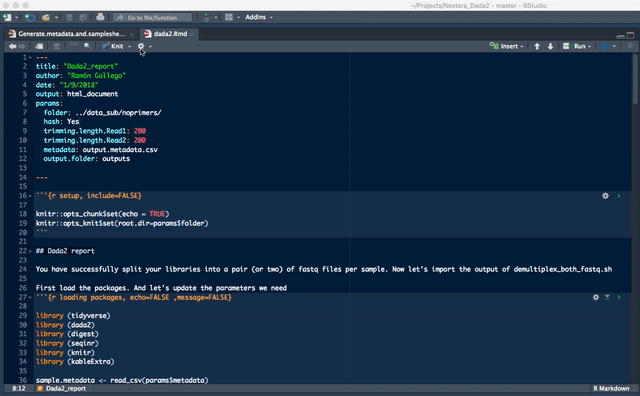Click the version control Git icon

tap(206, 17)
